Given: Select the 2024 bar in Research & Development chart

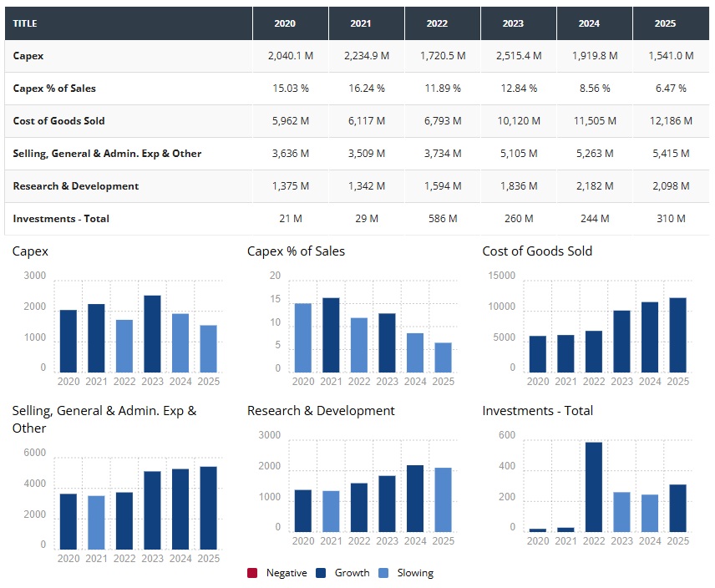Looking at the screenshot, I should point(415,499).
